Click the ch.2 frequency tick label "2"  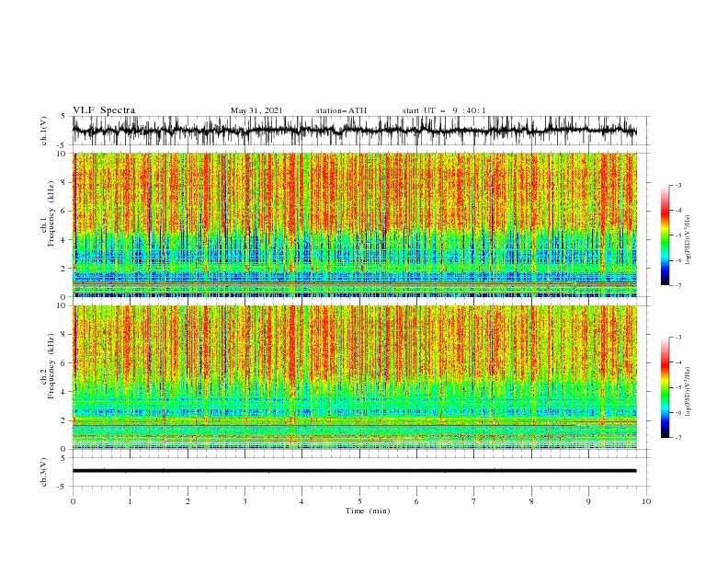(63, 420)
